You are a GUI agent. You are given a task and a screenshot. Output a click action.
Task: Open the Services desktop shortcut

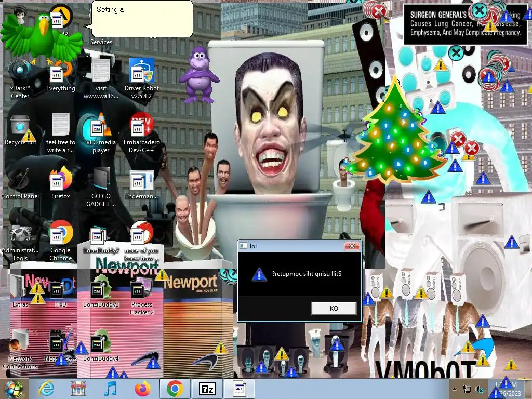click(x=101, y=42)
